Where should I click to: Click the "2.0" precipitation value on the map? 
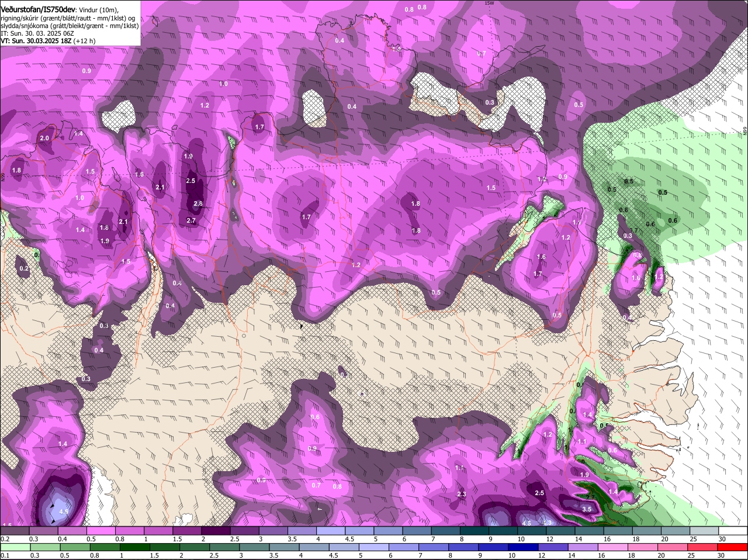pyautogui.click(x=44, y=138)
